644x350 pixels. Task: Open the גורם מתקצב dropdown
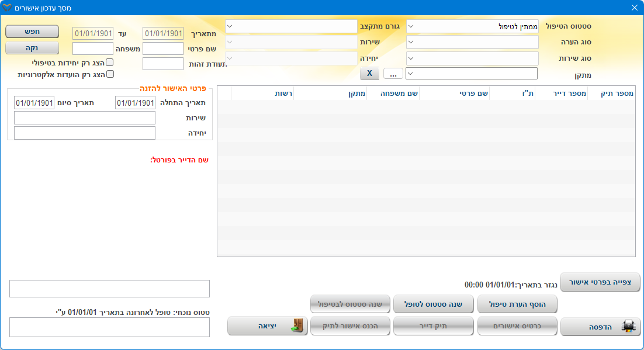point(230,26)
